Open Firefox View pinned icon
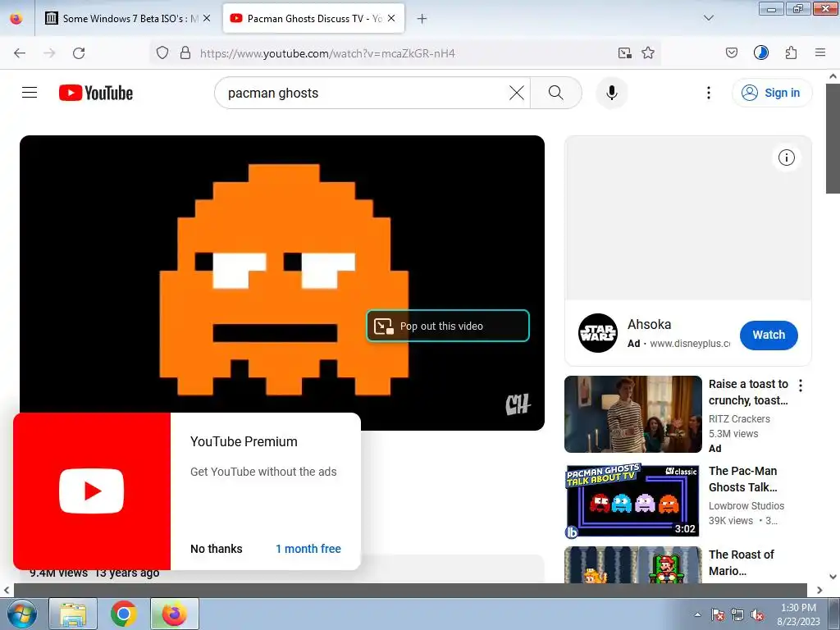Viewport: 840px width, 630px height. (x=16, y=18)
